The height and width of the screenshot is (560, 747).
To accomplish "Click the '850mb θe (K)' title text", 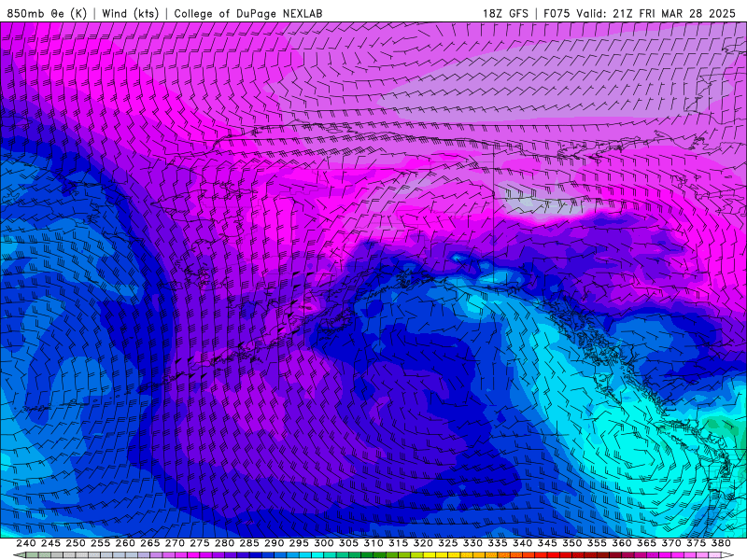I will coord(47,13).
